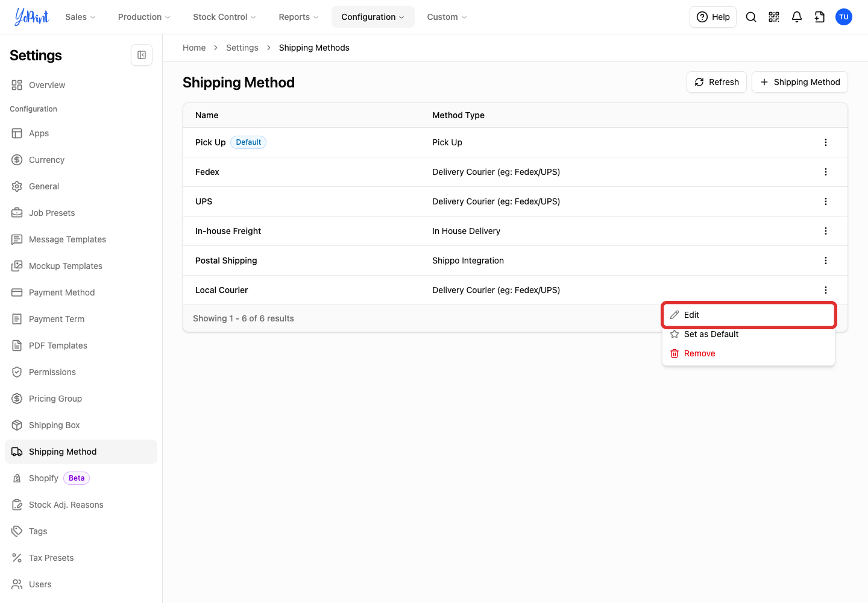
Task: Open Tags settings page
Action: point(81,531)
